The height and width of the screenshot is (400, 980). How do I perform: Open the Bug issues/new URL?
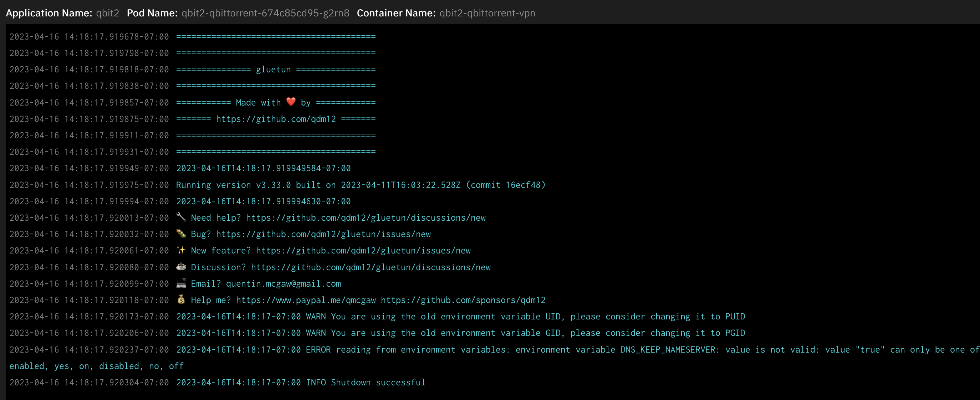pyautogui.click(x=323, y=234)
